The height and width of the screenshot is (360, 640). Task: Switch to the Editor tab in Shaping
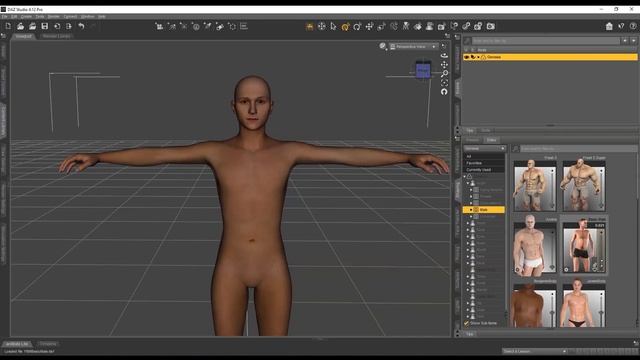[491, 140]
